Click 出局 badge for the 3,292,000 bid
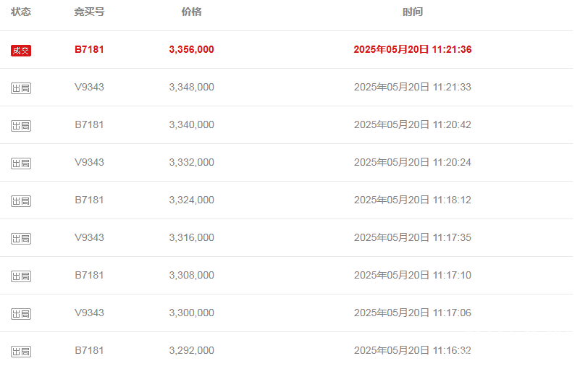 tap(21, 352)
